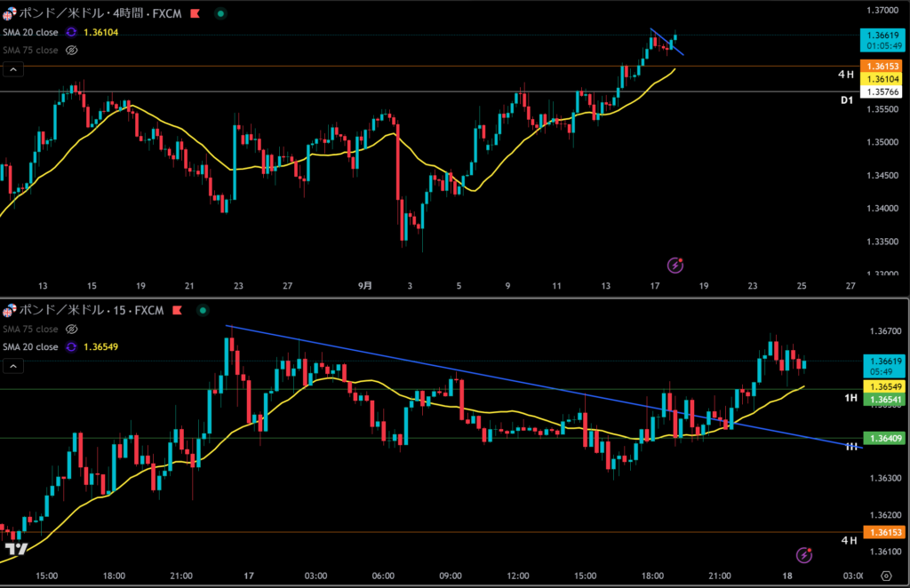Viewport: 910px width, 588px height.
Task: Click the red flag icon on 15-minute chart
Action: coord(177,311)
